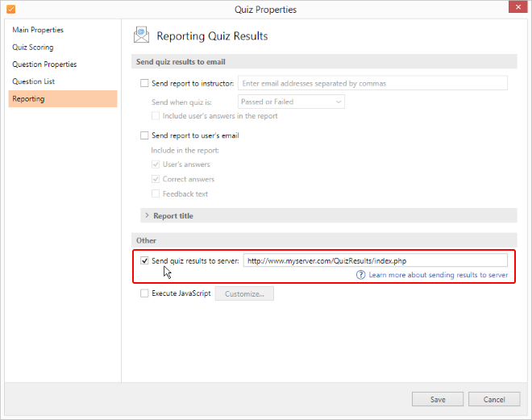Enable Send report to instructor checkbox
The width and height of the screenshot is (532, 420).
144,83
